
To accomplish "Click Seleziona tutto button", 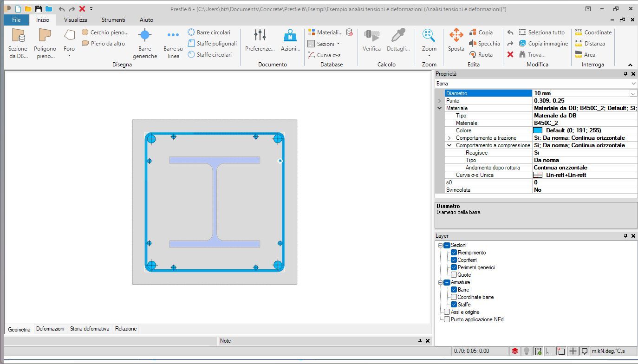I will tap(541, 32).
